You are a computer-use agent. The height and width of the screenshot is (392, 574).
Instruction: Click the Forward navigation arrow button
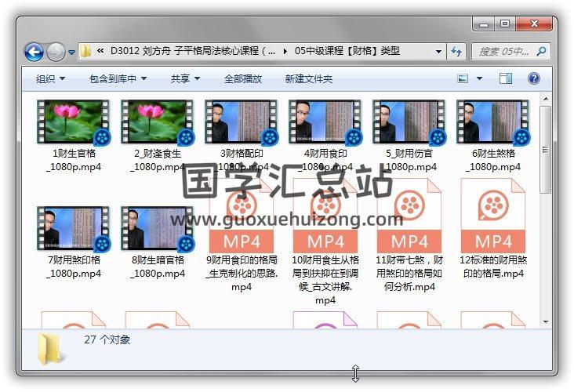tap(56, 52)
